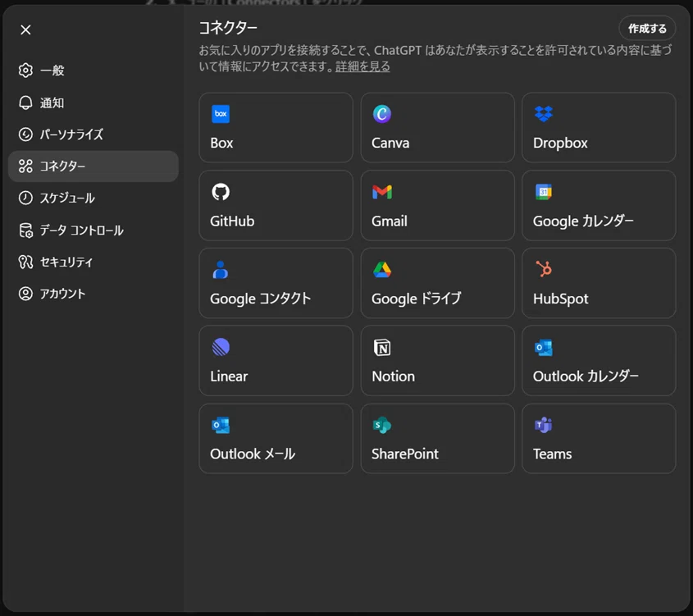
Task: Click the Notion logo icon
Action: click(382, 347)
